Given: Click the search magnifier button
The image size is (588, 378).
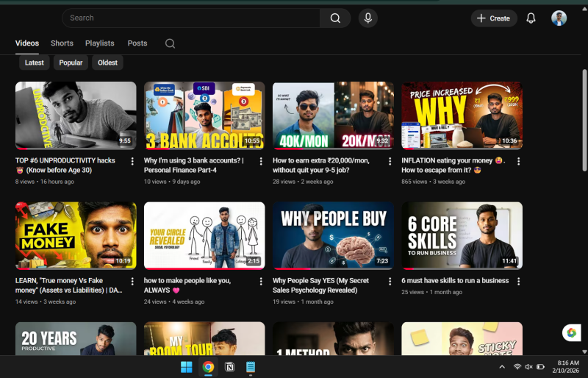Looking at the screenshot, I should 335,18.
